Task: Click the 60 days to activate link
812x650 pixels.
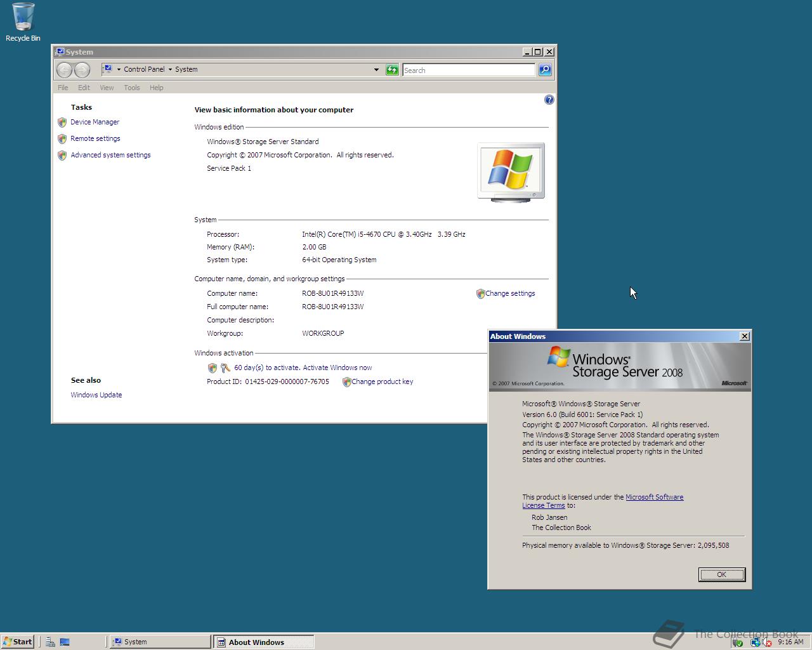Action: (303, 368)
